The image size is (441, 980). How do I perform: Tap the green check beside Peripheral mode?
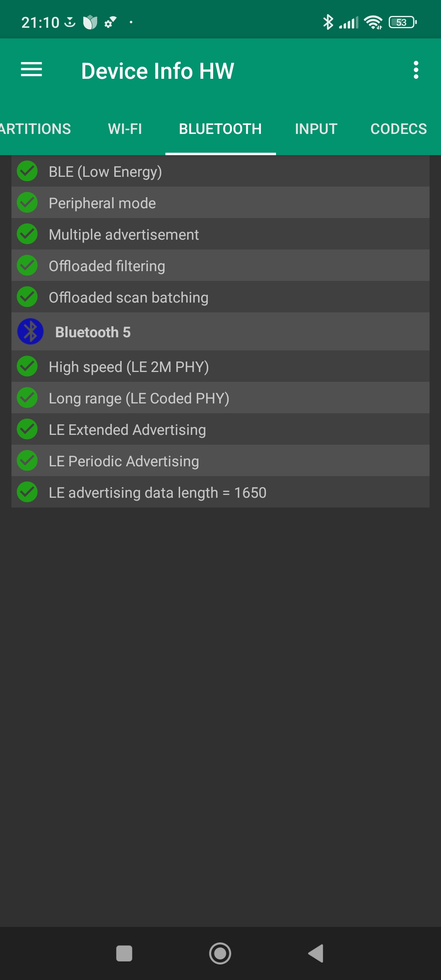click(27, 203)
